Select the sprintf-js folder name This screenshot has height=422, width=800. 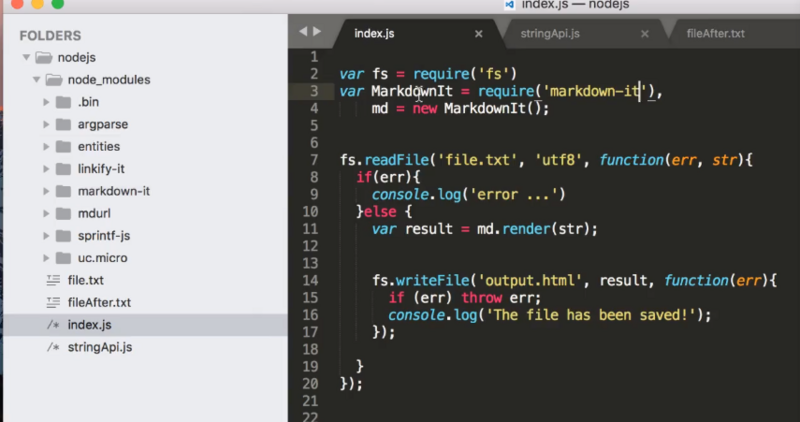(104, 236)
